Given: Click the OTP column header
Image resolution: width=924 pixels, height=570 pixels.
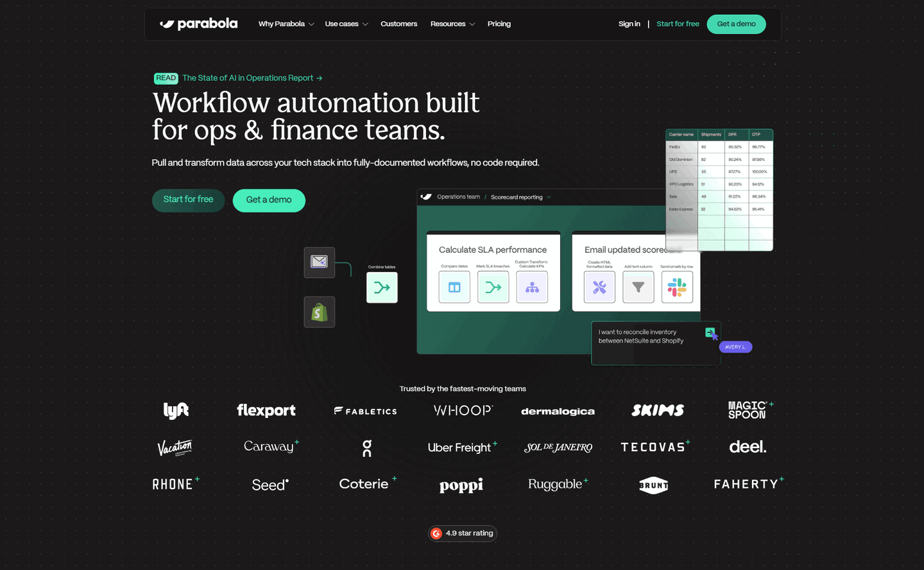Looking at the screenshot, I should [761, 135].
